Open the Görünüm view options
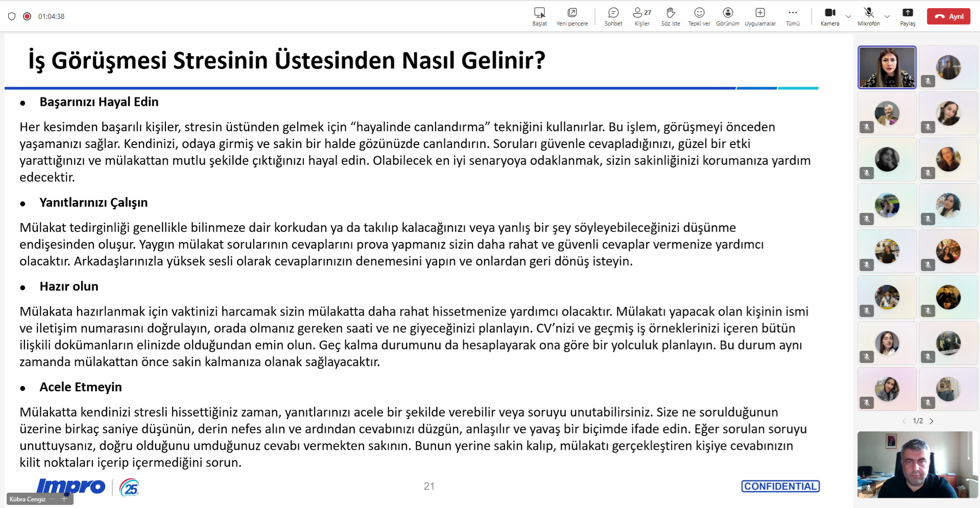This screenshot has width=980, height=508. (x=728, y=16)
